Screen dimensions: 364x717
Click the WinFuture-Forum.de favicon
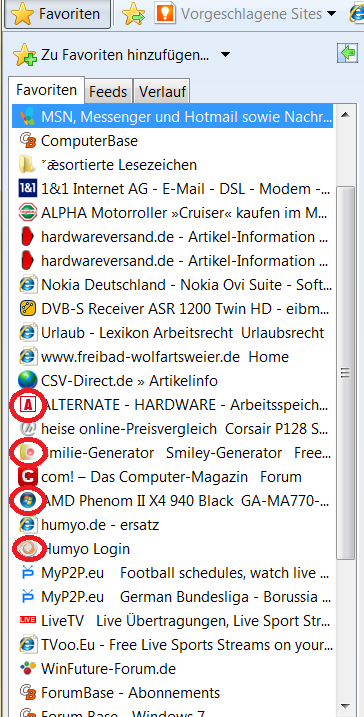28,669
